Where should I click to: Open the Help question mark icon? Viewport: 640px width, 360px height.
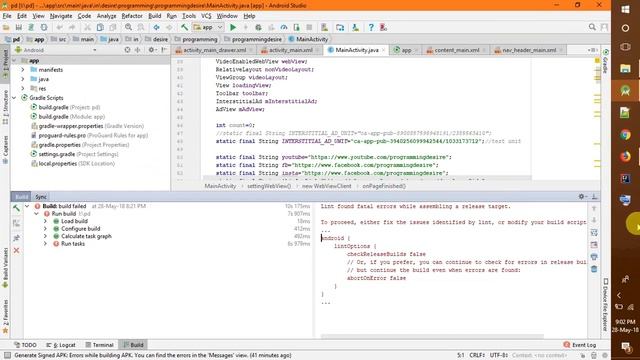pyautogui.click(x=371, y=27)
